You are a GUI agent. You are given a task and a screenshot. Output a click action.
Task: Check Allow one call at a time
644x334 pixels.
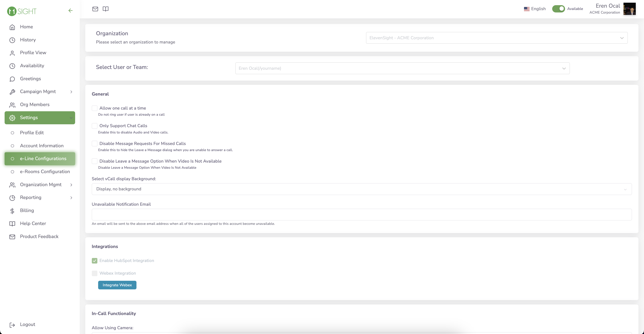(94, 108)
